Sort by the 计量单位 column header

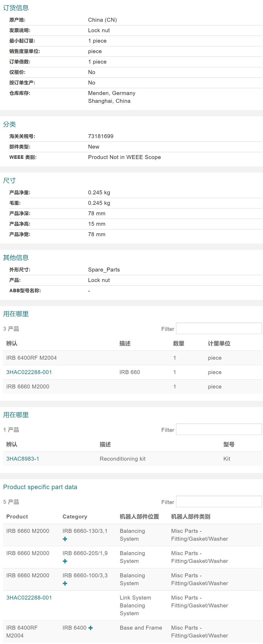coord(219,343)
